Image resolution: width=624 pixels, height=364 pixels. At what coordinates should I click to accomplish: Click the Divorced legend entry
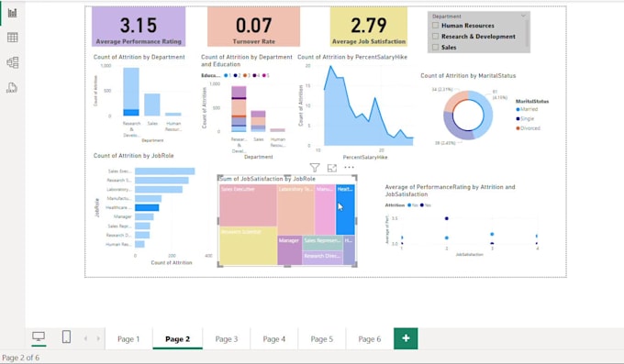(528, 128)
